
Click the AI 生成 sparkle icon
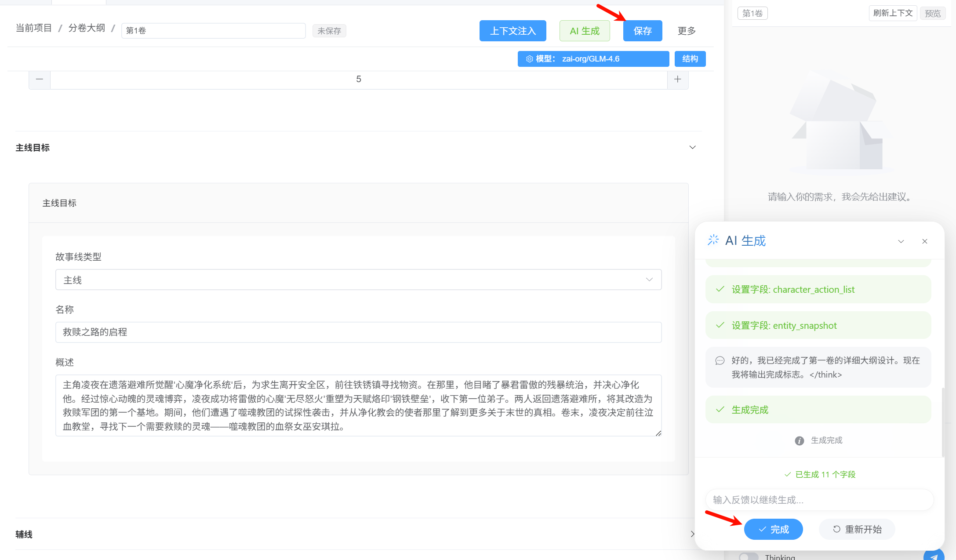713,240
